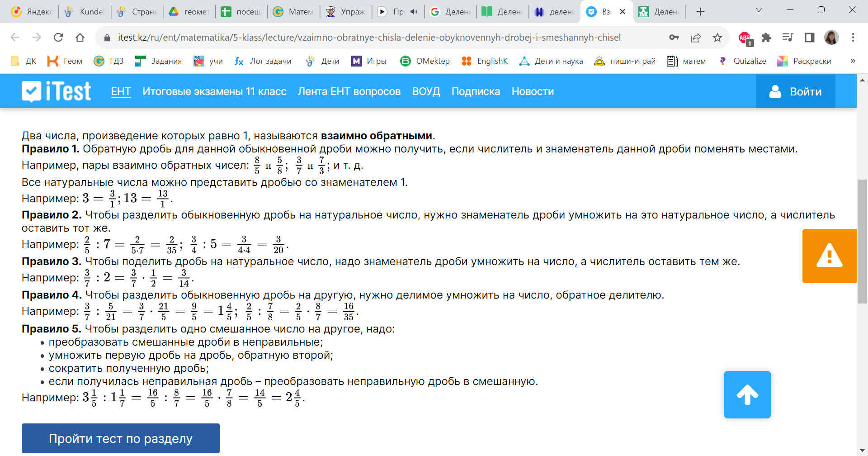Open Лента ЕНТ вопросов
This screenshot has width=868, height=456.
(349, 91)
